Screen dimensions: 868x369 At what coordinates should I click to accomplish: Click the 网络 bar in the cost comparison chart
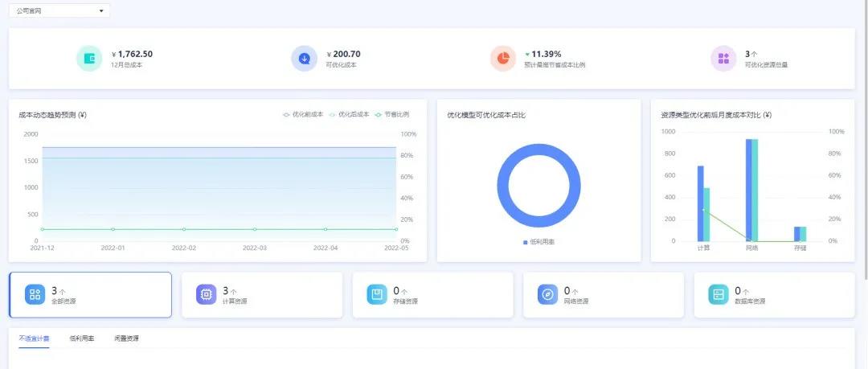(751, 191)
